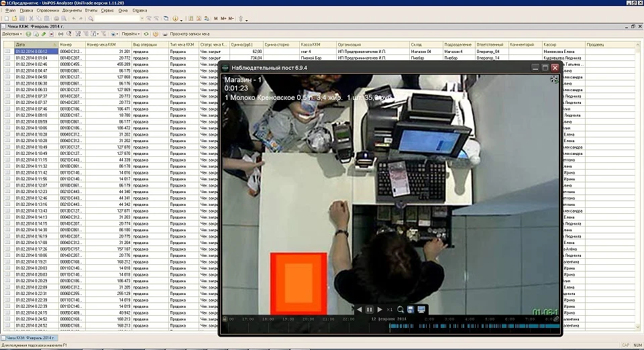The image size is (644, 350).
Task: Click the monitor icon in video controls
Action: click(421, 309)
